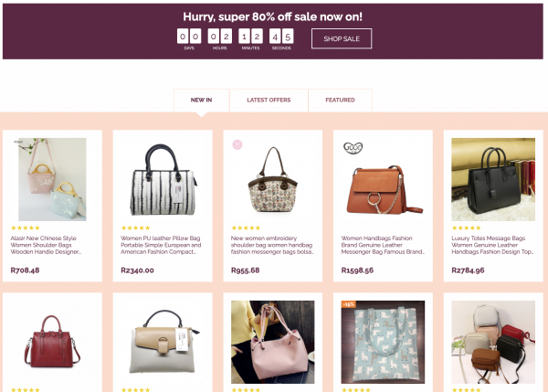Click the countdown seconds digits
The height and width of the screenshot is (392, 548).
(x=281, y=37)
